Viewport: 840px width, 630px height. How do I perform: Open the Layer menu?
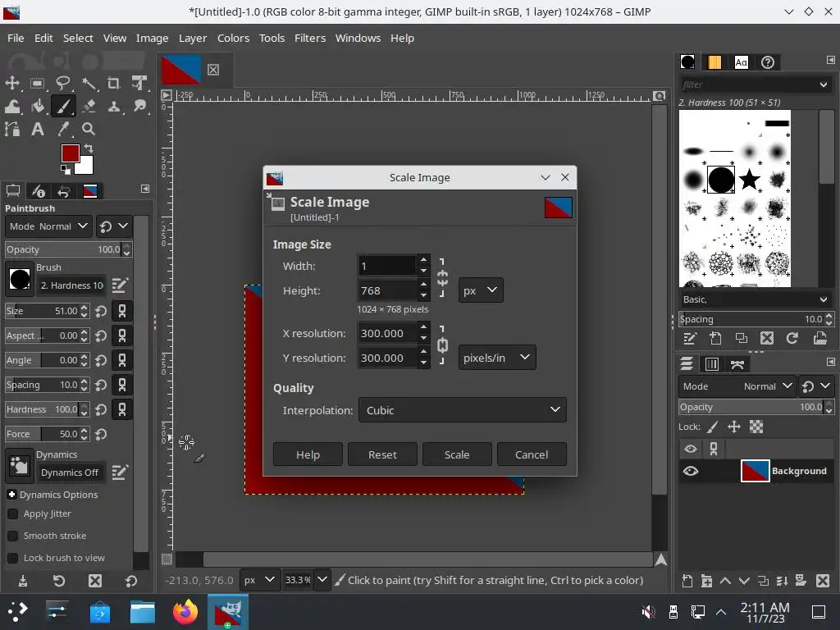(192, 38)
